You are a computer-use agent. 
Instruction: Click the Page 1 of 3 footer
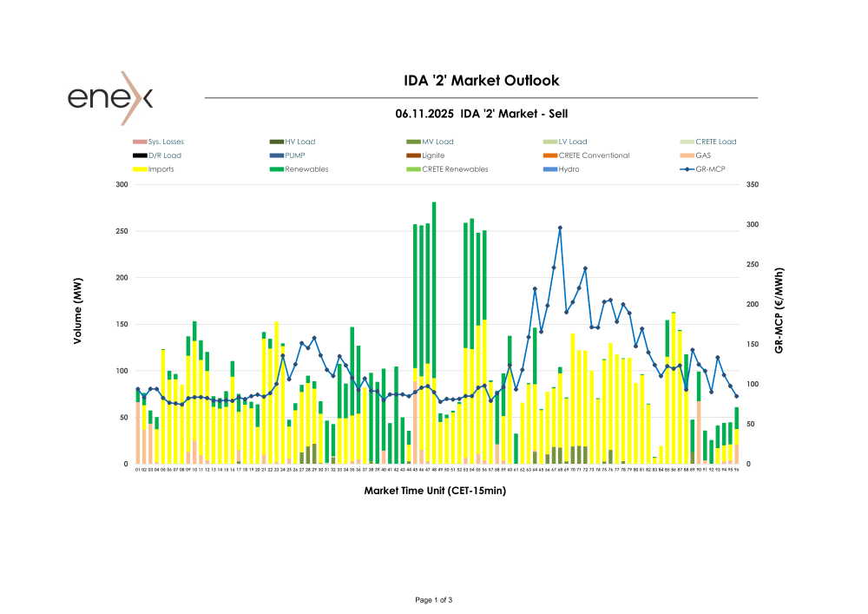click(x=434, y=600)
